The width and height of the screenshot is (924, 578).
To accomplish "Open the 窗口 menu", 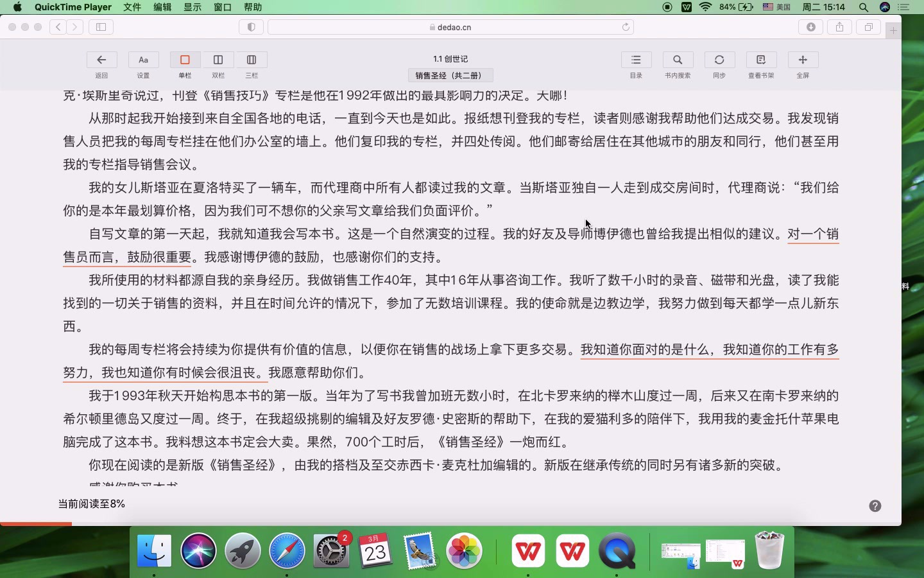I will [x=223, y=7].
